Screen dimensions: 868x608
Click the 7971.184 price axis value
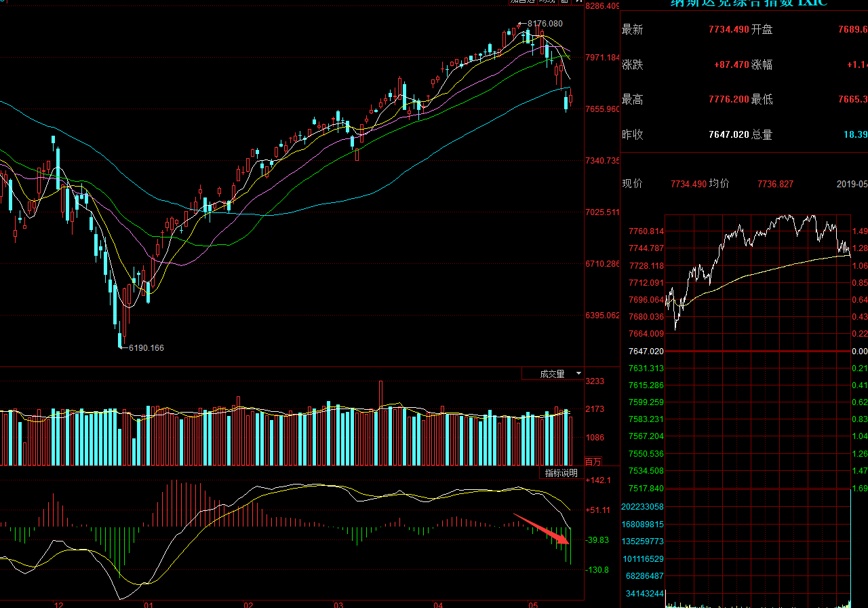pos(603,58)
